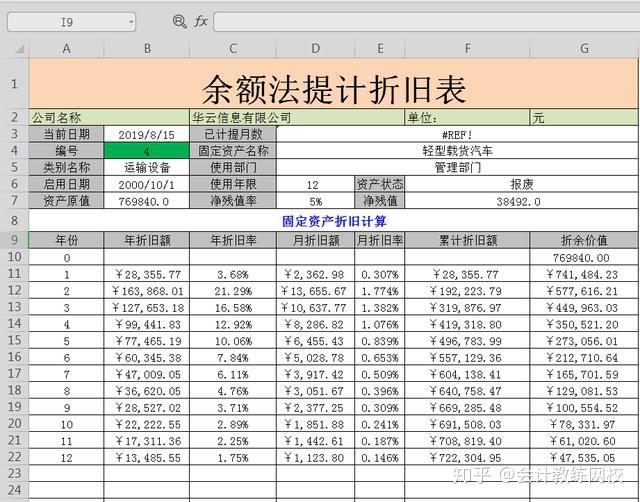The image size is (640, 502).
Task: Click the 年折旧率 heading cell
Action: (233, 240)
